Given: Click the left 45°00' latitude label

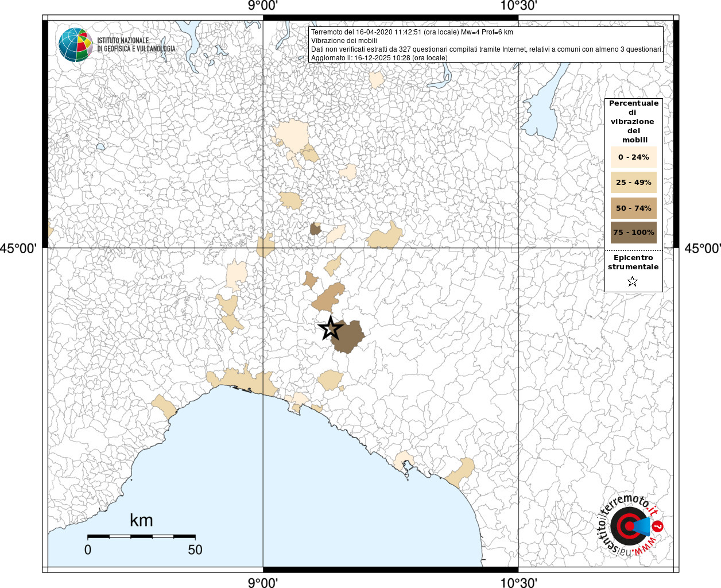Looking at the screenshot, I should click(18, 248).
